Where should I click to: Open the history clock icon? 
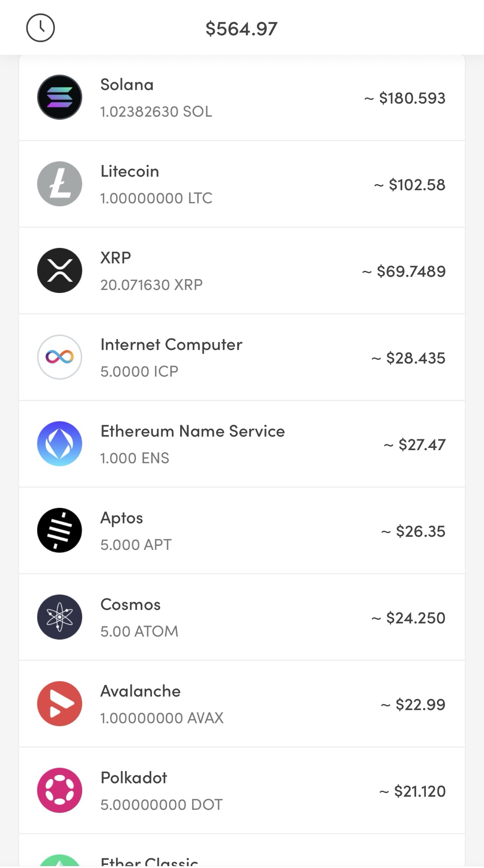[40, 28]
